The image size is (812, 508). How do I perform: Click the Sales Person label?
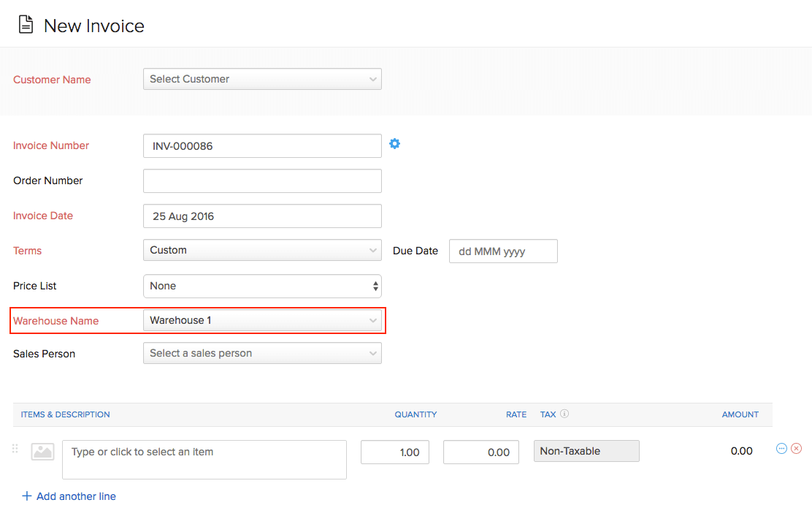(44, 354)
